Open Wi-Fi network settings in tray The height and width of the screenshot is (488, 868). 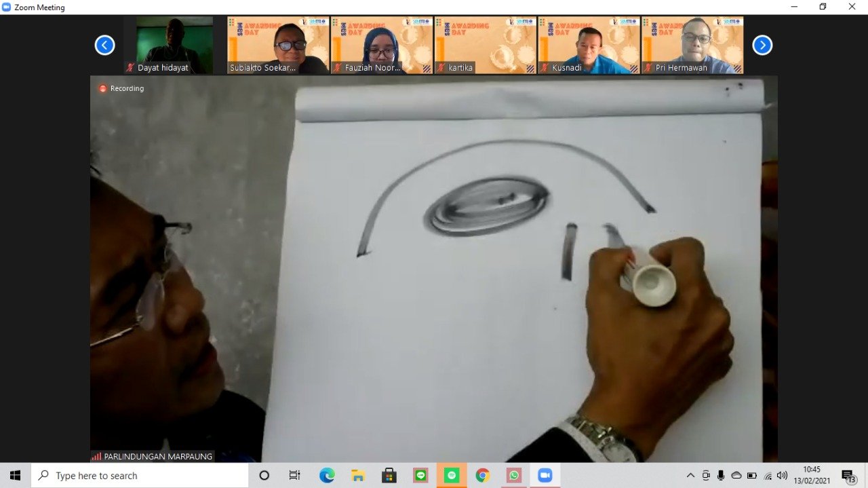point(768,475)
